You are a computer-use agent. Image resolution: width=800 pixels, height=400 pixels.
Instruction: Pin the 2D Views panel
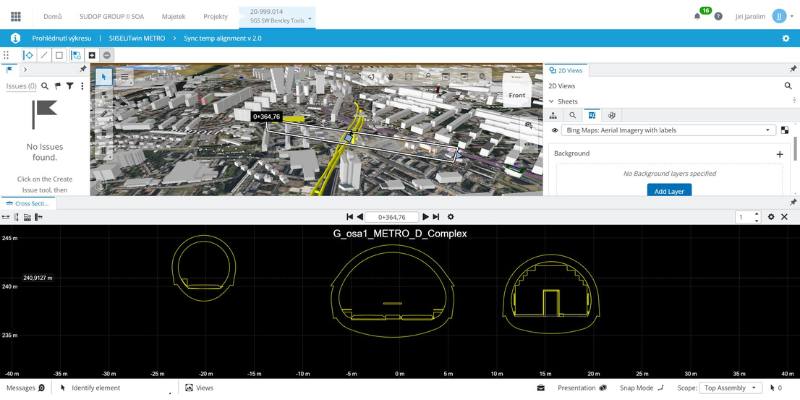point(793,69)
